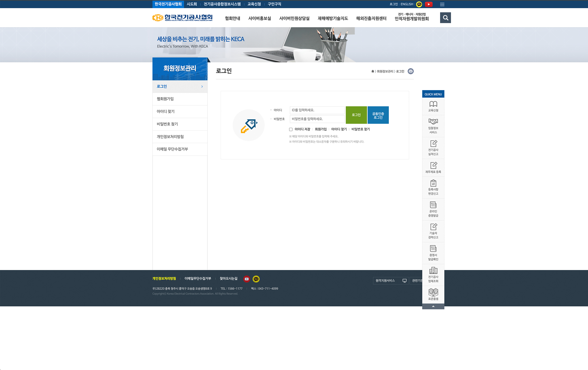This screenshot has height=370, width=588.
Task: Open the 원격지원서비스 footer link
Action: pyautogui.click(x=390, y=281)
